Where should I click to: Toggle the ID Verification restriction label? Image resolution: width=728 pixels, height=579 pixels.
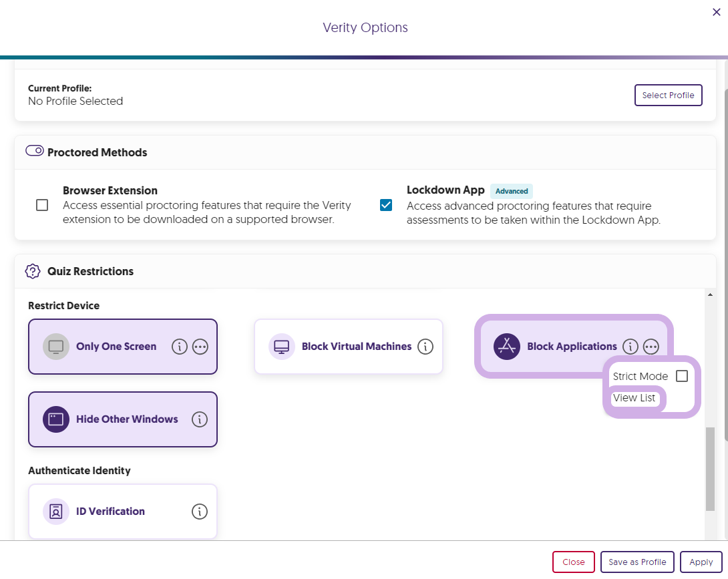[x=110, y=511]
